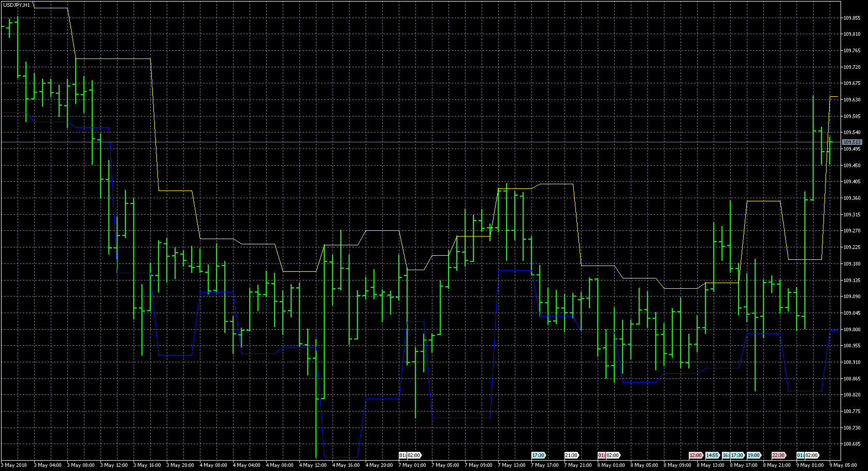Select the 02:00 marker near 9 May 01:00
The width and height of the screenshot is (868, 471).
tap(812, 455)
